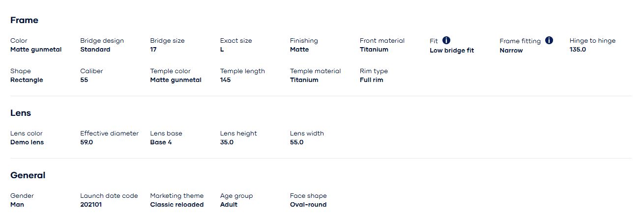Click the General section heading
The image size is (644, 215).
click(28, 175)
